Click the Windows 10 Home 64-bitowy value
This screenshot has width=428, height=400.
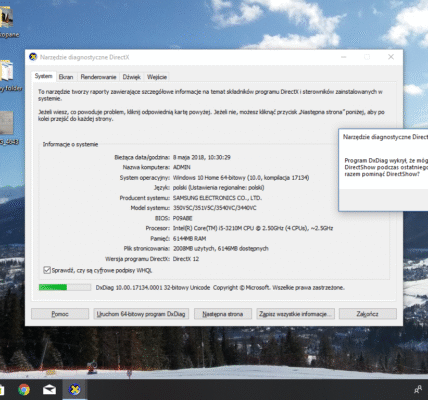coord(241,178)
